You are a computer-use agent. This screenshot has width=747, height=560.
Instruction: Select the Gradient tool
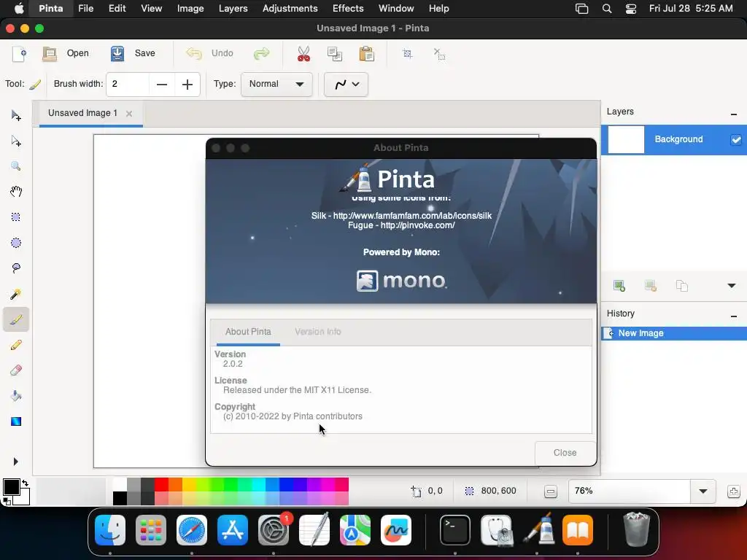[x=16, y=421]
